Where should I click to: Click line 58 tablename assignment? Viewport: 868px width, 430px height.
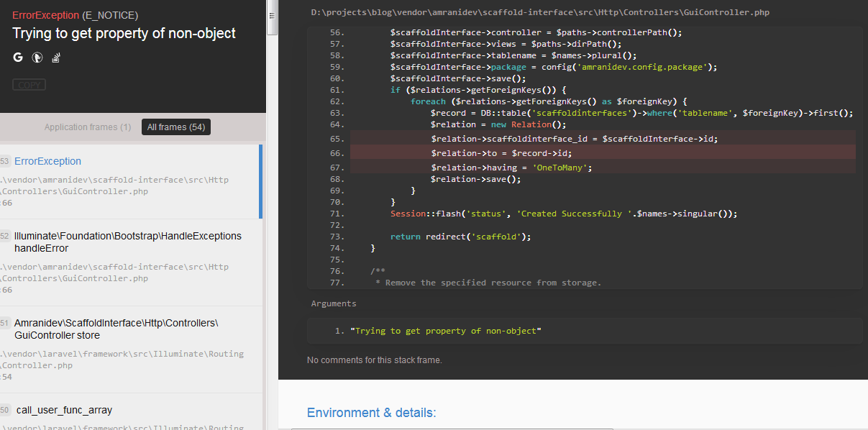(x=513, y=55)
